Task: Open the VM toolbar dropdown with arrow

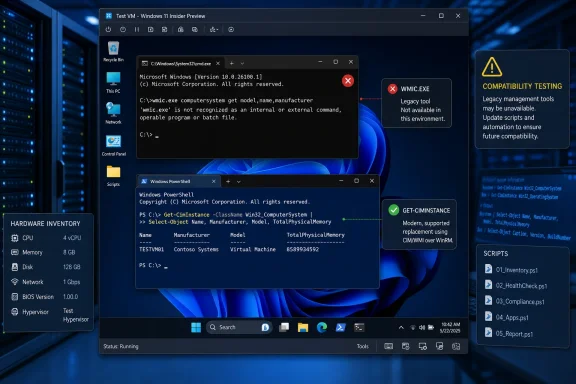Action: pyautogui.click(x=214, y=29)
